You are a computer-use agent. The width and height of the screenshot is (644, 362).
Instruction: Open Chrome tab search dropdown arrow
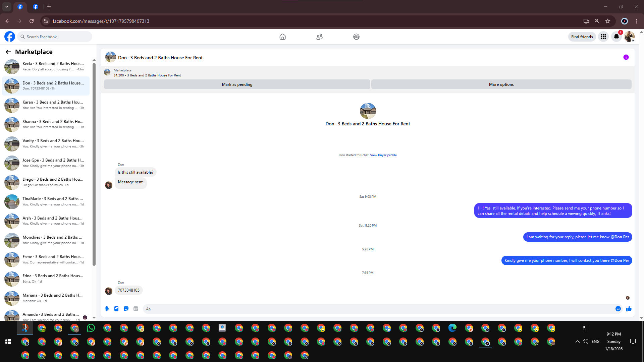click(x=7, y=7)
